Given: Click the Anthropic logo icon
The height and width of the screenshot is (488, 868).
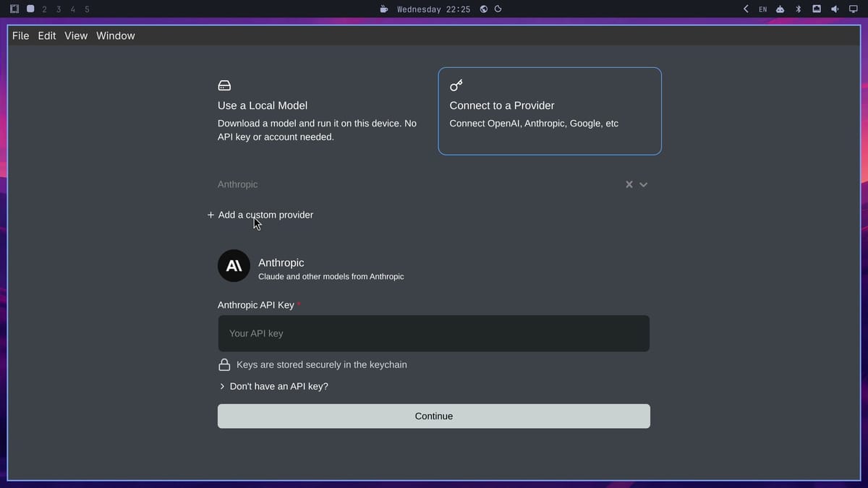Looking at the screenshot, I should (x=234, y=266).
